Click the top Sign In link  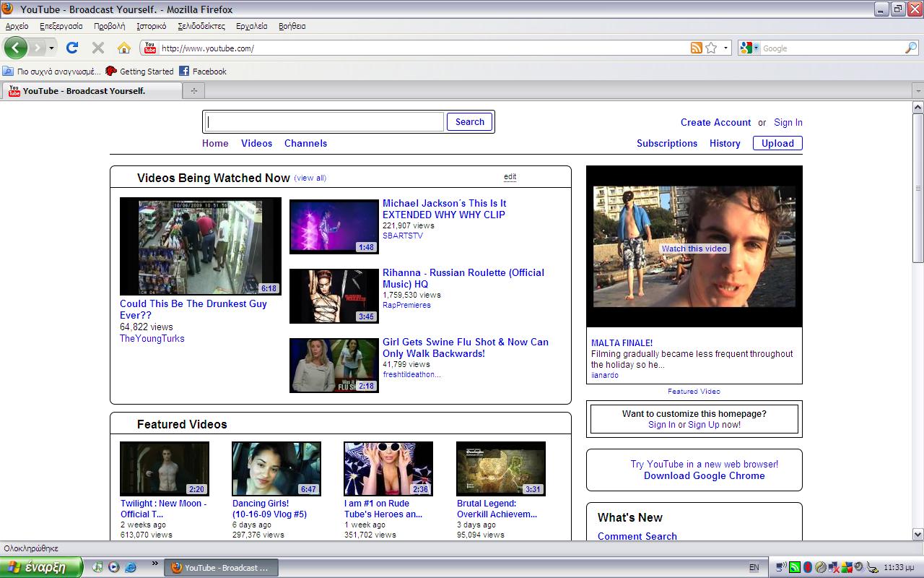788,123
